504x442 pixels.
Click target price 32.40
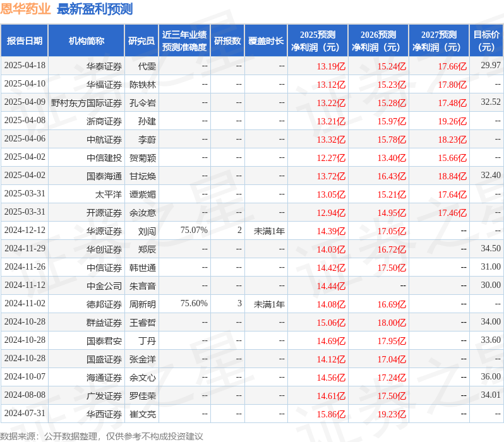tap(491, 176)
